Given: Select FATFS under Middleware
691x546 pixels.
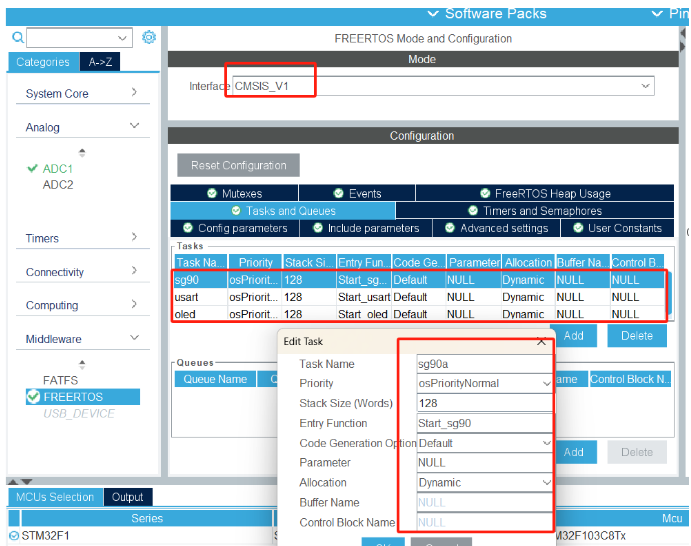Looking at the screenshot, I should point(60,380).
